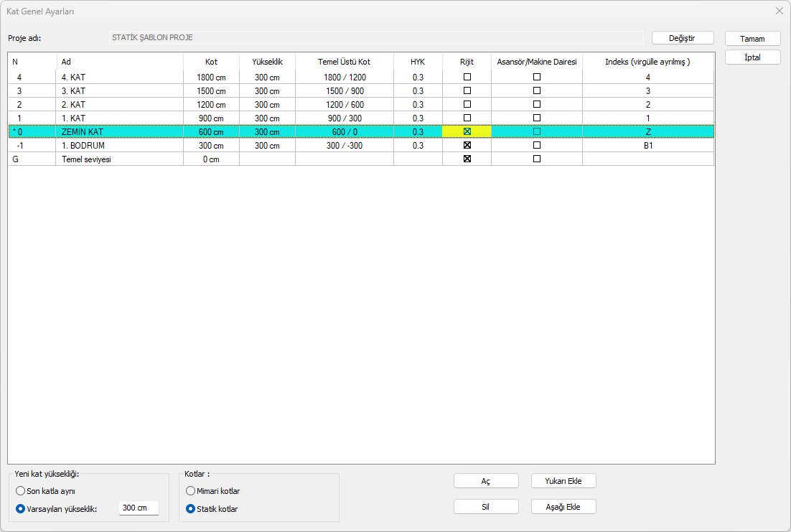Click the Tamam button
The width and height of the screenshot is (791, 532).
pyautogui.click(x=752, y=39)
